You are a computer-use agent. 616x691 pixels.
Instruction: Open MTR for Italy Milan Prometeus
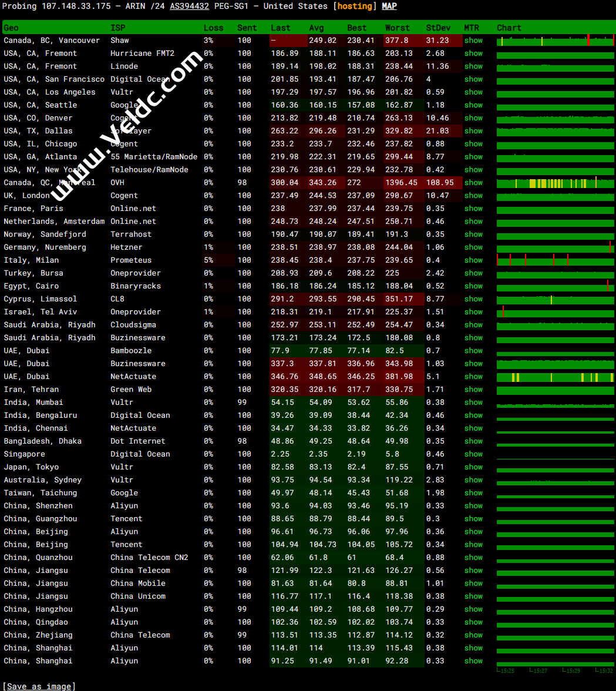(473, 260)
